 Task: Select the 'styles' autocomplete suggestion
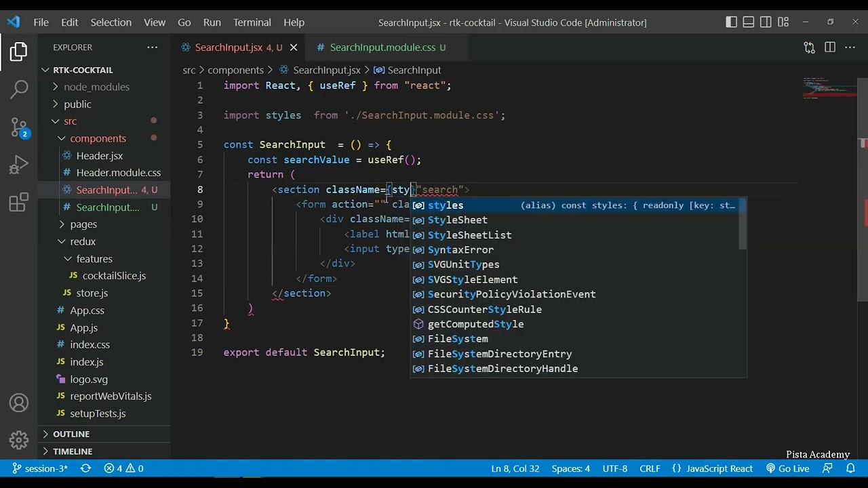pos(575,205)
